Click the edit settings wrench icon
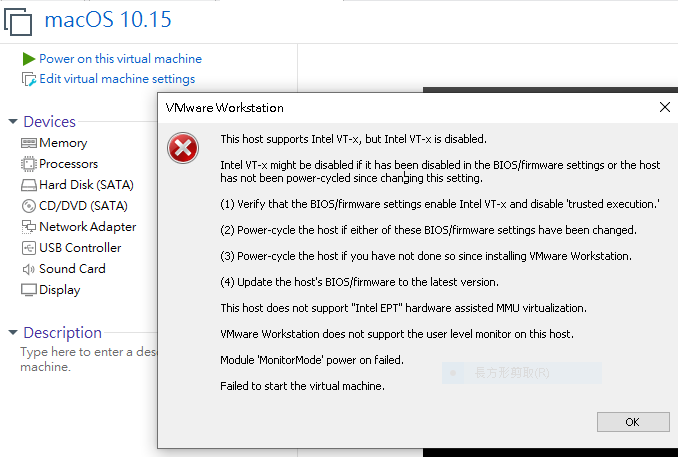Image resolution: width=678 pixels, height=457 pixels. [x=29, y=80]
